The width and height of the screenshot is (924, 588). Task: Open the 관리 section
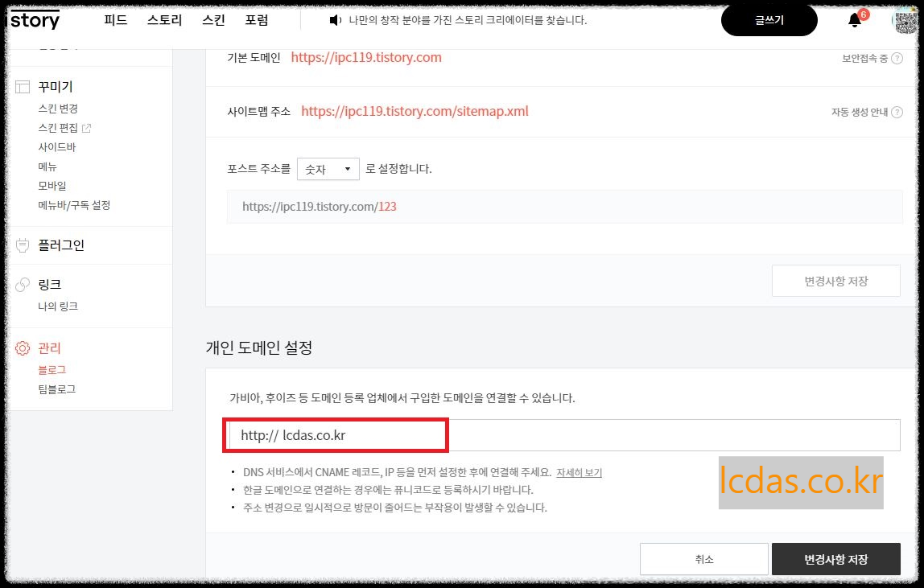[50, 348]
